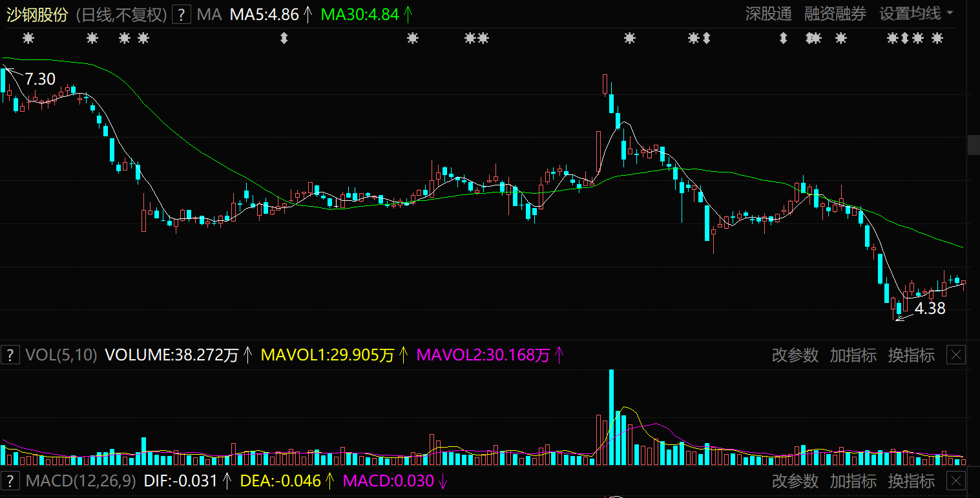The height and width of the screenshot is (498, 980).
Task: Click 改参数 in the VOL panel
Action: pyautogui.click(x=795, y=355)
